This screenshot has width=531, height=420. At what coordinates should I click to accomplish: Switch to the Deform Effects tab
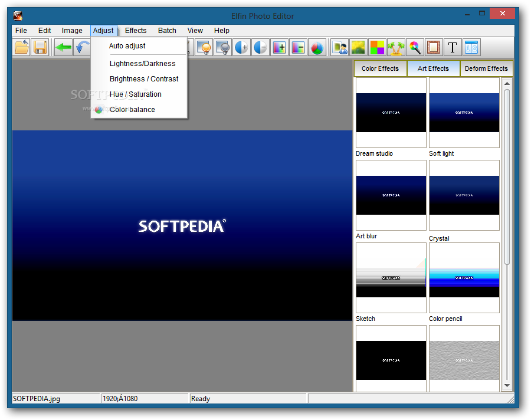[x=486, y=68]
